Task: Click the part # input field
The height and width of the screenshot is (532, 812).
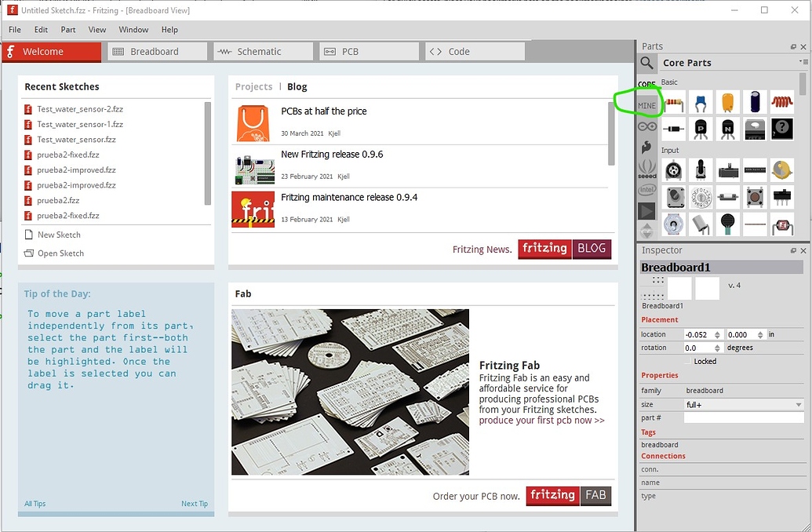Action: [744, 417]
